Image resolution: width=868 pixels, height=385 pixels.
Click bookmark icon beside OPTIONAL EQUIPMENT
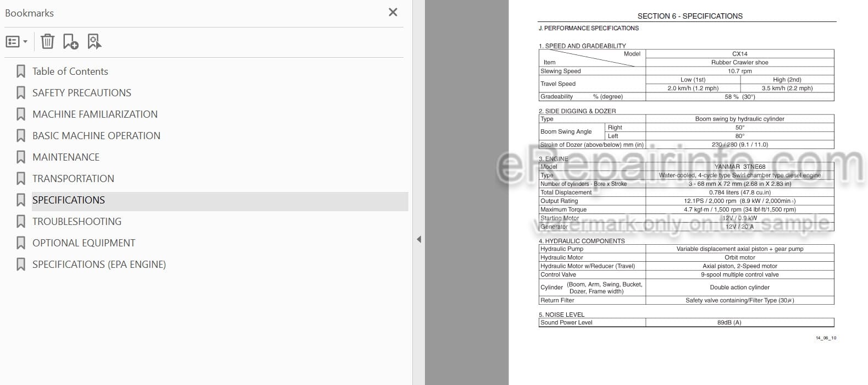(x=21, y=243)
